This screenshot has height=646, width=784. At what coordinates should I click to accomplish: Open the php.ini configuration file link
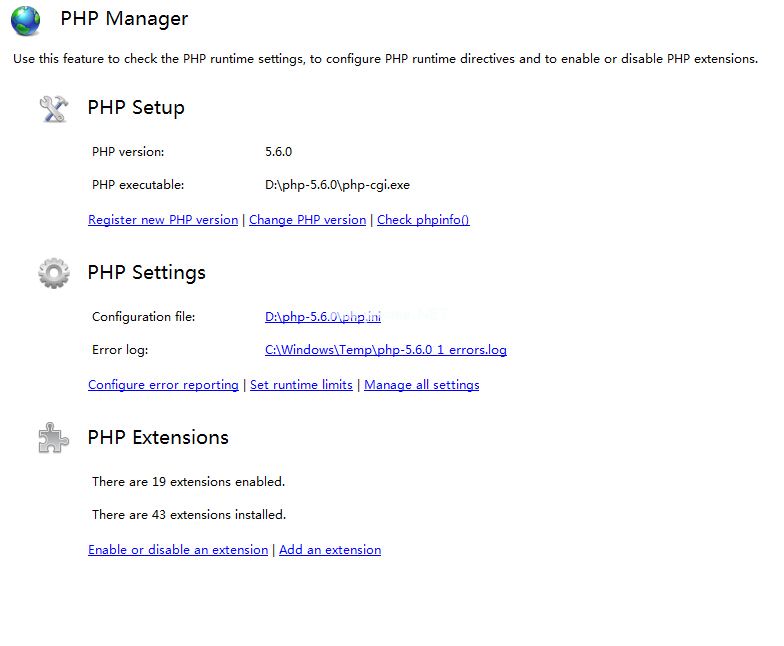point(322,317)
